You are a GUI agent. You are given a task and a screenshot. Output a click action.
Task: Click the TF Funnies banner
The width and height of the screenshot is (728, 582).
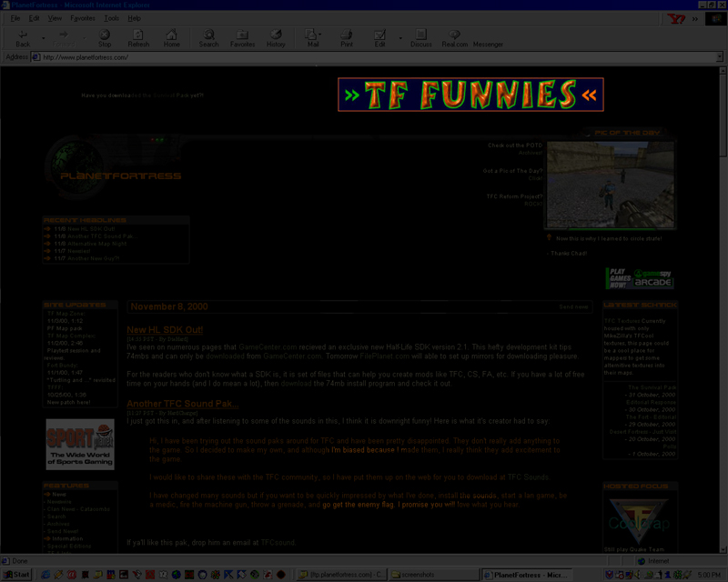tap(470, 95)
